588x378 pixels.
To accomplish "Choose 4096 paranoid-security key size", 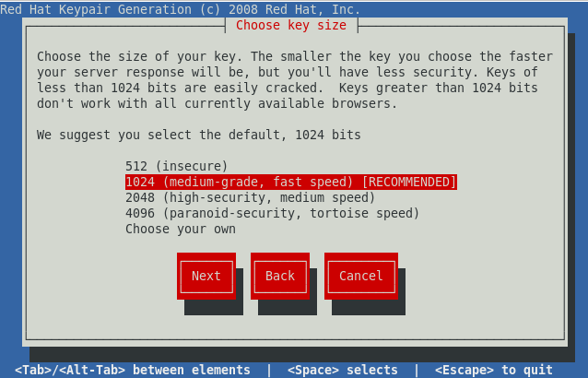I will click(x=272, y=213).
